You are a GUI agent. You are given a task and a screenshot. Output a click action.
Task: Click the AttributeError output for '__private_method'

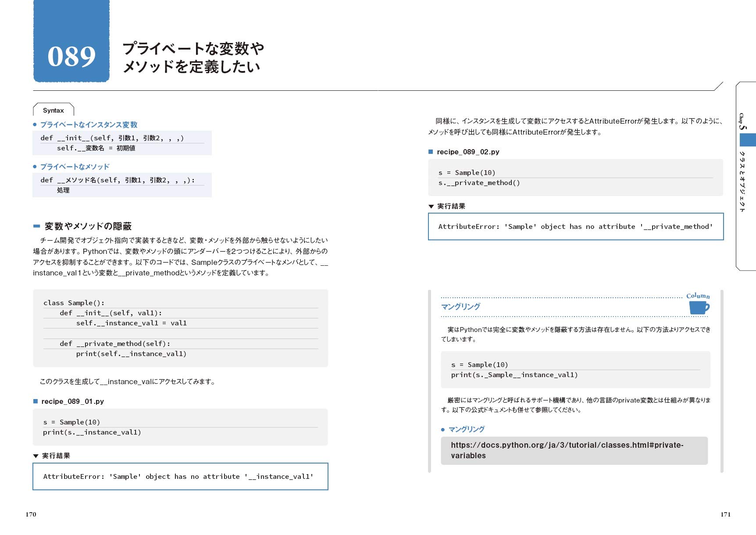coord(576,227)
